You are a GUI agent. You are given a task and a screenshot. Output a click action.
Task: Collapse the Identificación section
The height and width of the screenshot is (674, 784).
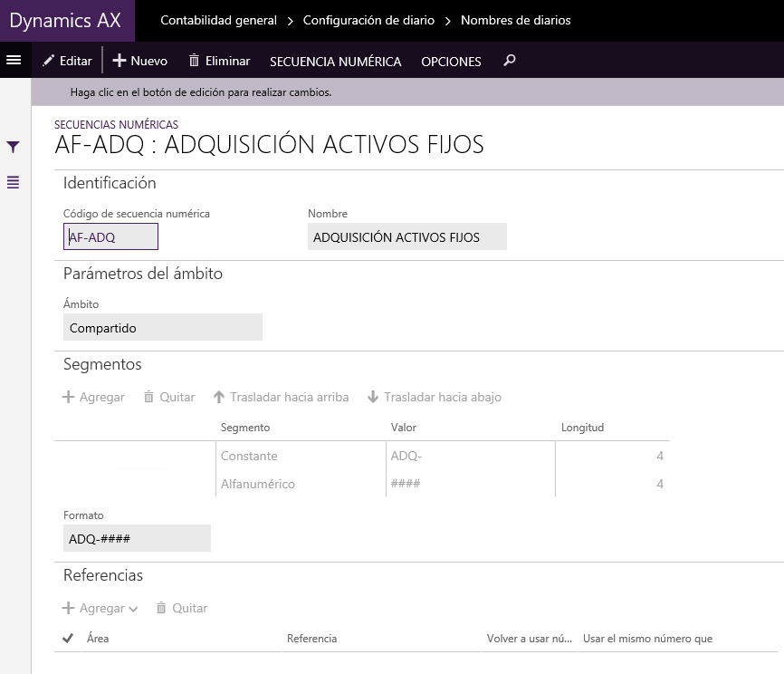[x=110, y=183]
